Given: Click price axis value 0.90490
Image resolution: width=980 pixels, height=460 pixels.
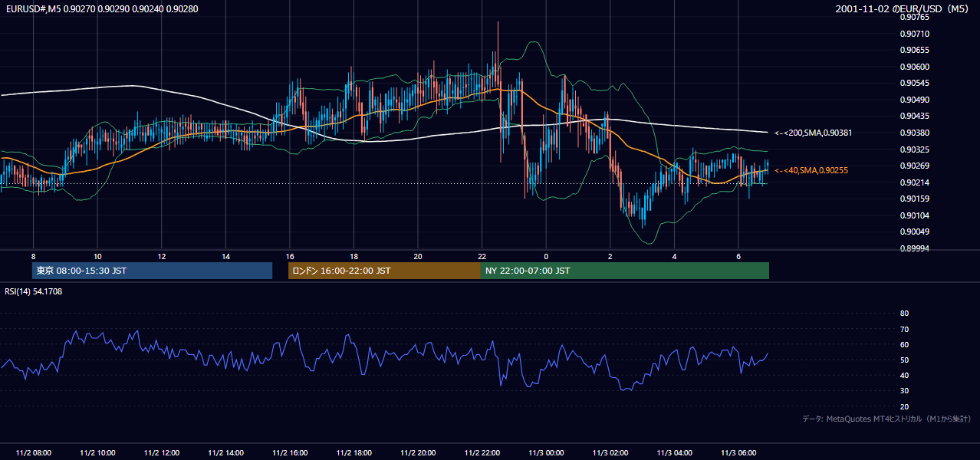Looking at the screenshot, I should point(915,100).
